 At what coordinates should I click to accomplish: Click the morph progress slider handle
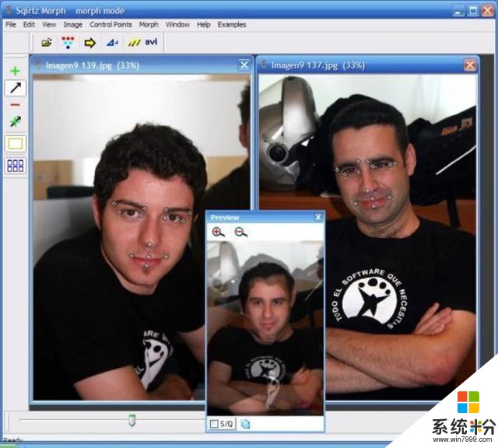(132, 420)
